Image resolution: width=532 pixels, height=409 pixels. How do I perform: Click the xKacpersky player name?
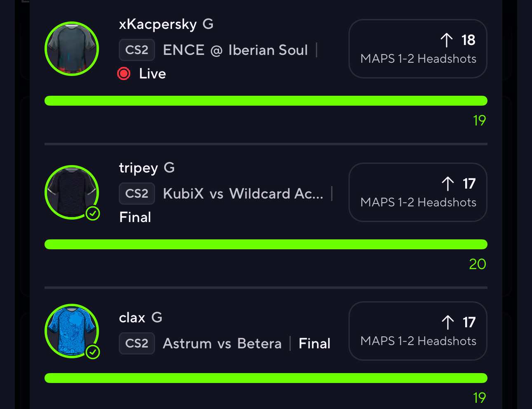[158, 24]
